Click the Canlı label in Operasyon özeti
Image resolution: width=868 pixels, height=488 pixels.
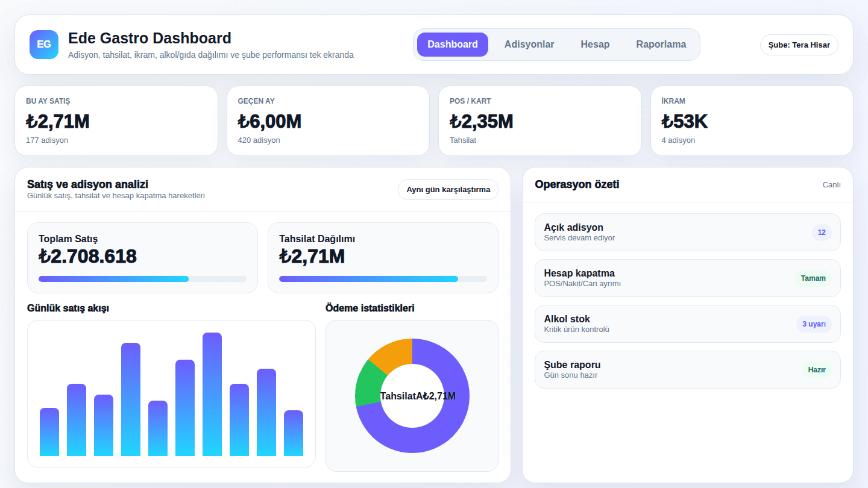[x=832, y=185]
